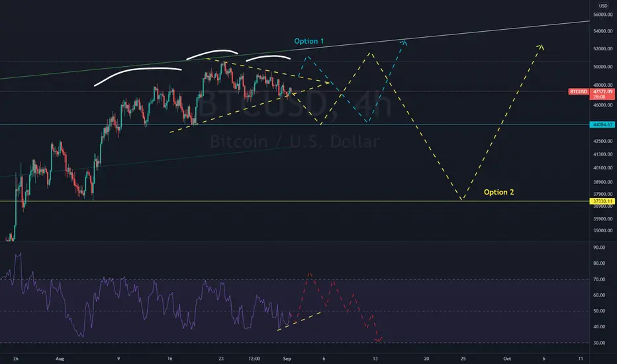Click the 46000.00 price axis value

tap(603, 105)
